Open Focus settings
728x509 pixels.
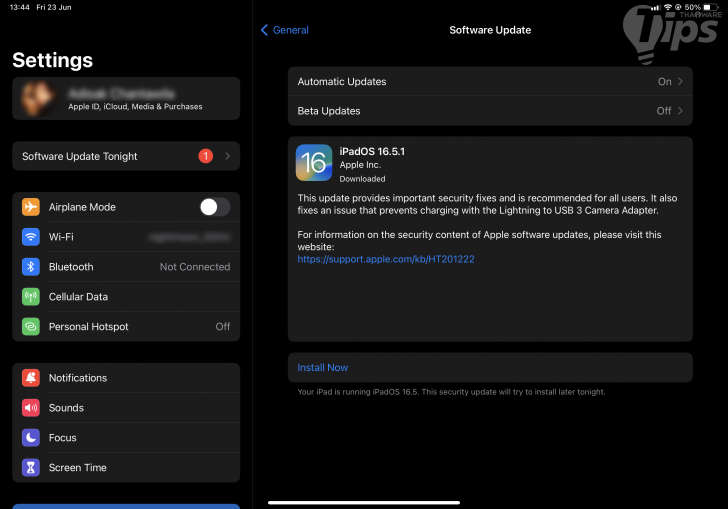(126, 437)
